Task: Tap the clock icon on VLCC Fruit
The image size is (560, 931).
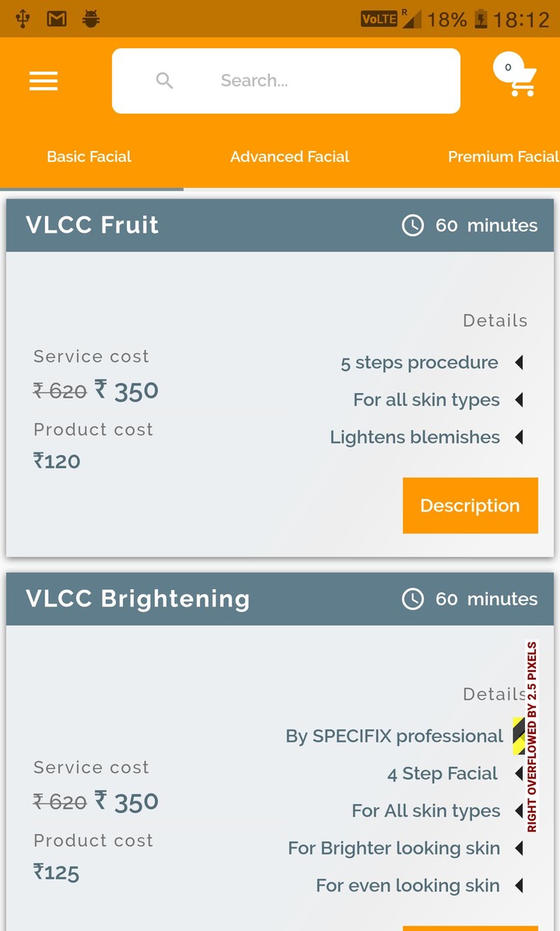Action: [x=412, y=226]
